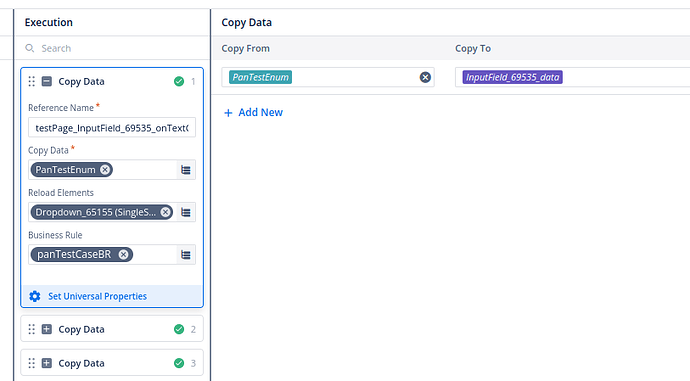The height and width of the screenshot is (381, 690).
Task: Select the InputField_69535_data tag in Copy To
Action: coord(512,77)
